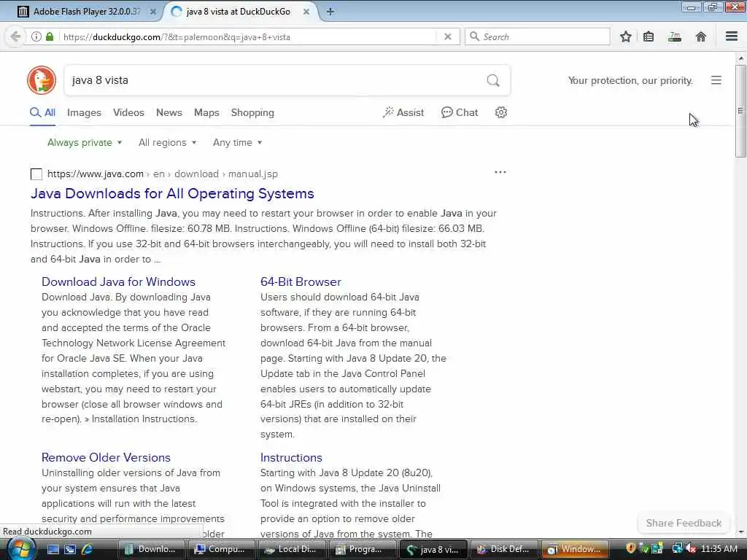Stop loading with the address bar X
Image resolution: width=747 pixels, height=560 pixels.
tap(447, 36)
